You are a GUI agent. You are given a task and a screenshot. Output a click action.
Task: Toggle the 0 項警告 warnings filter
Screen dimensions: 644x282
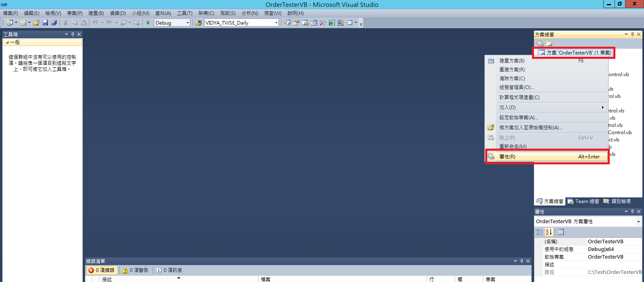coord(135,270)
